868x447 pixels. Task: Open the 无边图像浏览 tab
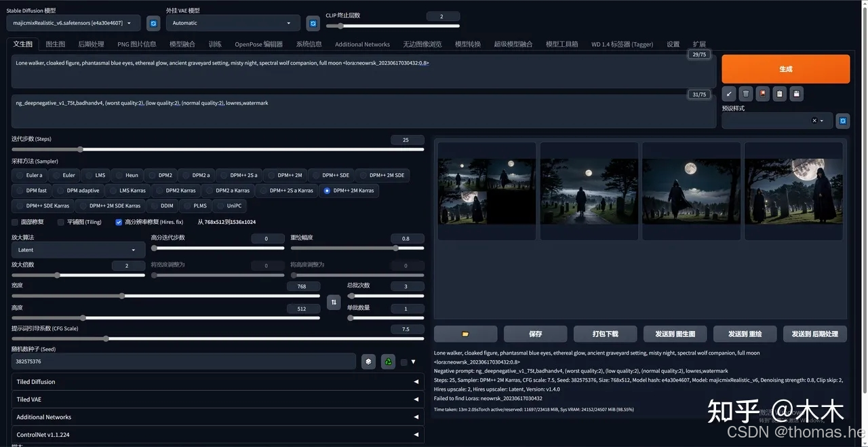(422, 44)
